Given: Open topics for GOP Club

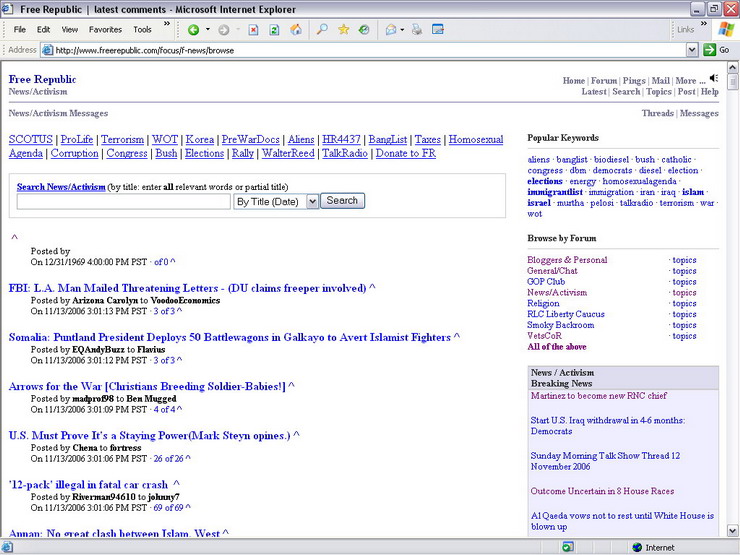Looking at the screenshot, I should 684,282.
